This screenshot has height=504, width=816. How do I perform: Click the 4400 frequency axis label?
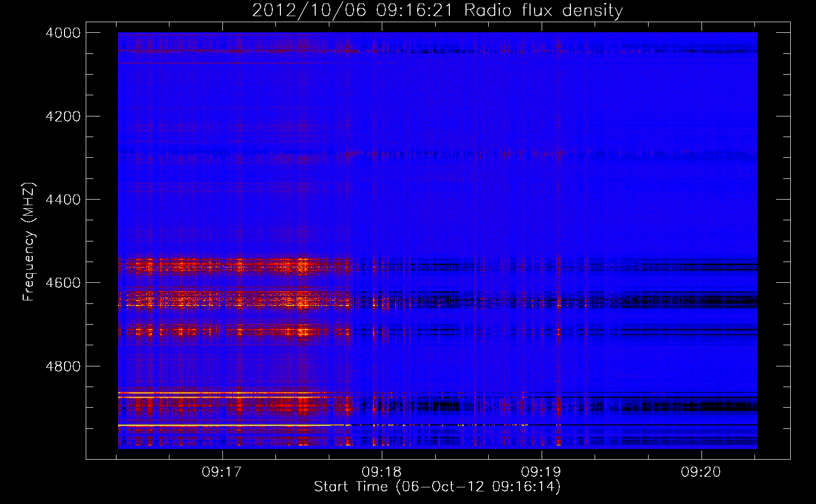point(63,200)
